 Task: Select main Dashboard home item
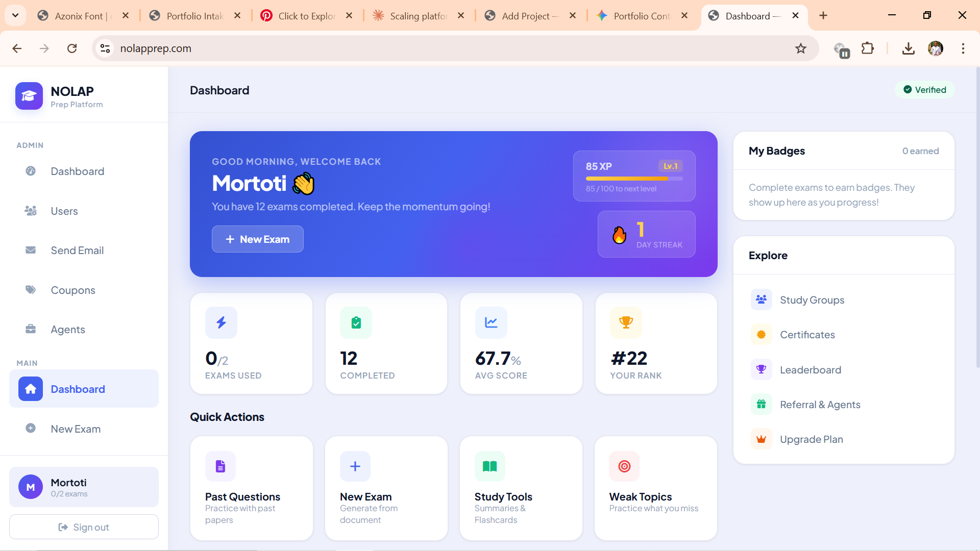tap(84, 389)
